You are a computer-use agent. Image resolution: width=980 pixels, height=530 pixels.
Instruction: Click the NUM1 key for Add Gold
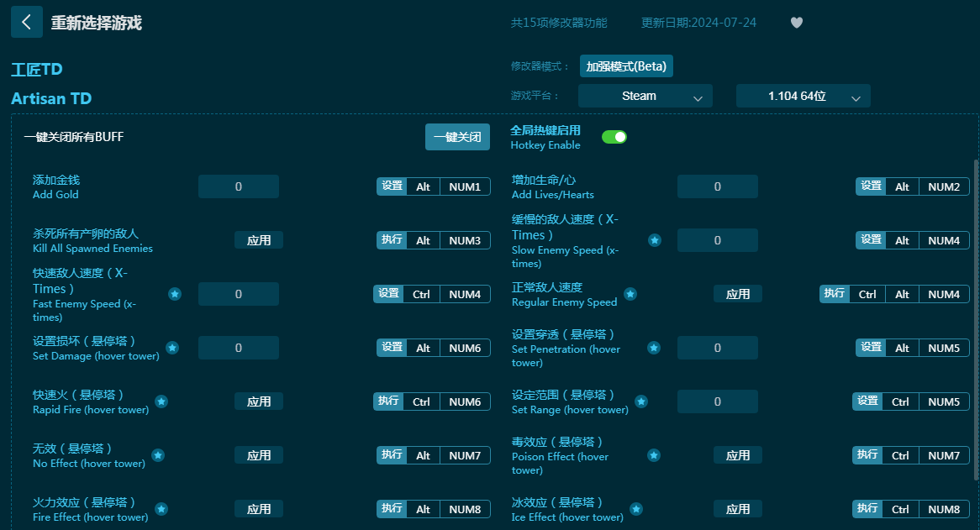pyautogui.click(x=465, y=186)
